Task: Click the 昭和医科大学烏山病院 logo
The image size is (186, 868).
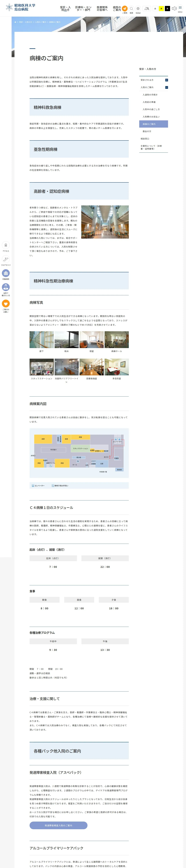Action: pos(20,7)
